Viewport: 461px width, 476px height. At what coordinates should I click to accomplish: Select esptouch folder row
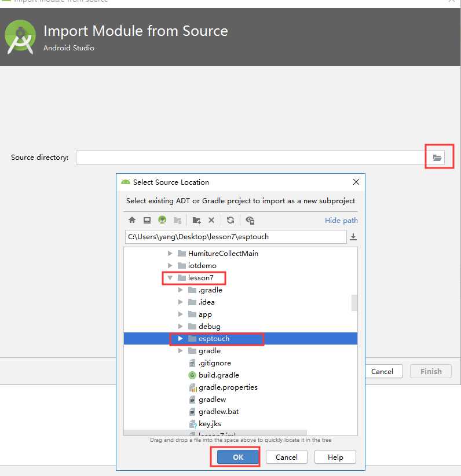click(240, 339)
